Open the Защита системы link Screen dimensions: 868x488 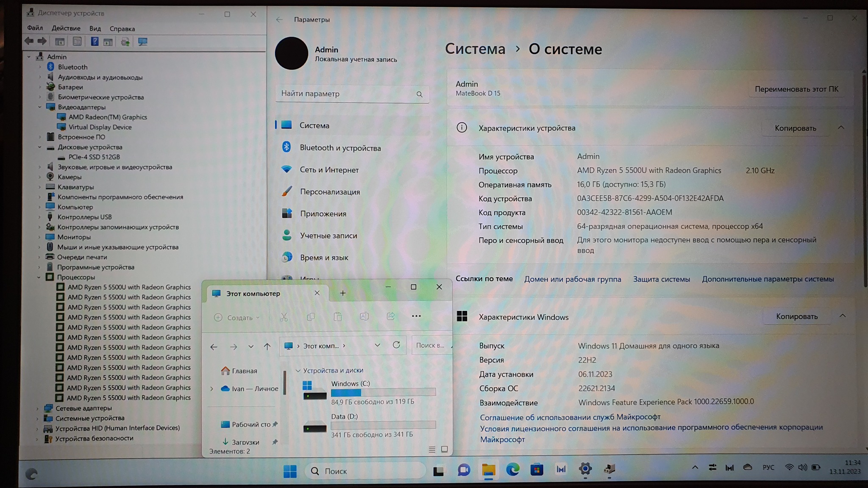[661, 279]
